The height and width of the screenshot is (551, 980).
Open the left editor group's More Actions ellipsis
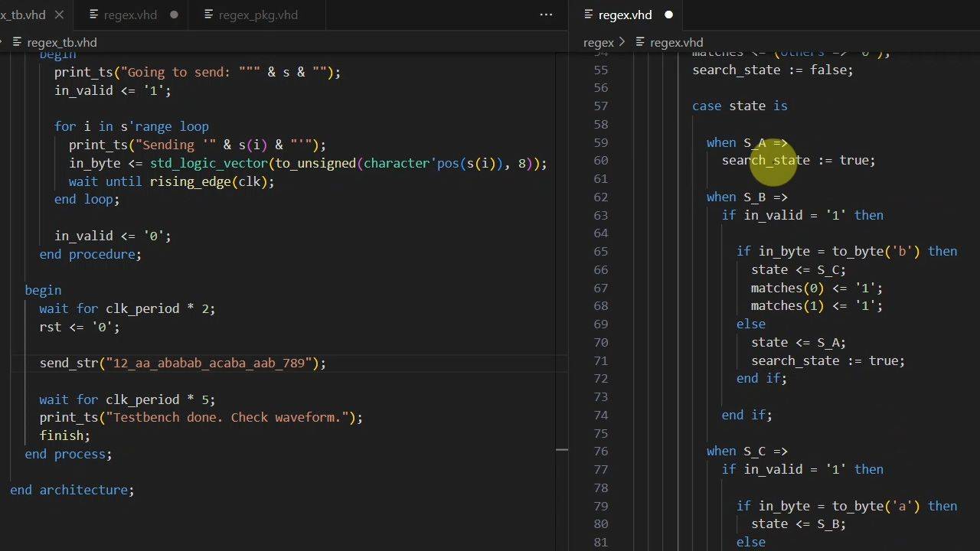click(x=546, y=15)
